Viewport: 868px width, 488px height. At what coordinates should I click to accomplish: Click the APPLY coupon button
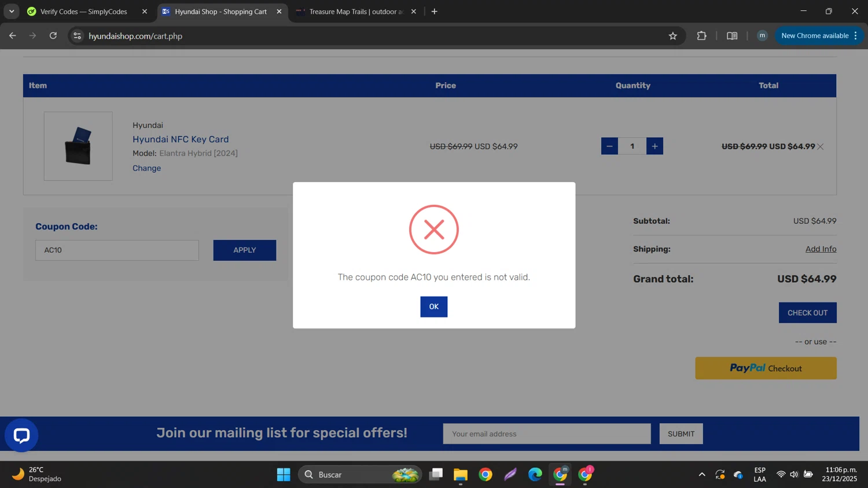244,250
